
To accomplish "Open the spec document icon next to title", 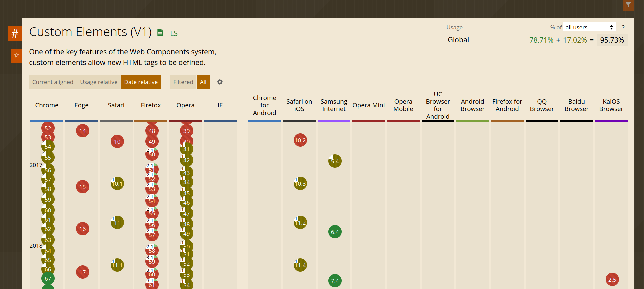I will pyautogui.click(x=160, y=32).
